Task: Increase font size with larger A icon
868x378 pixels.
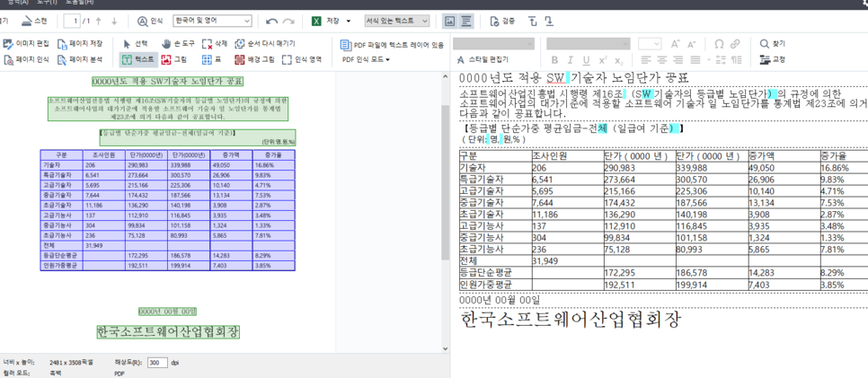Action: pyautogui.click(x=676, y=44)
